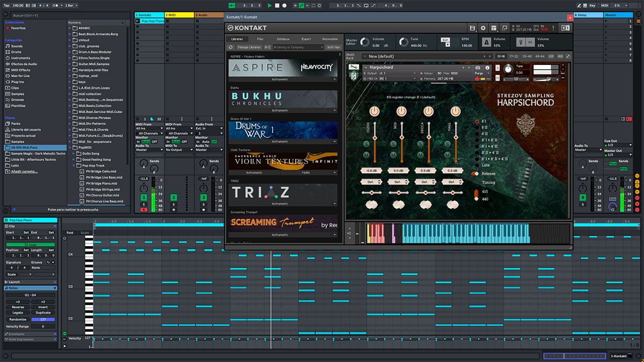Open the Kontakt track Audio To Master dropdown
Viewport: 644px width, 362px height.
[x=149, y=150]
